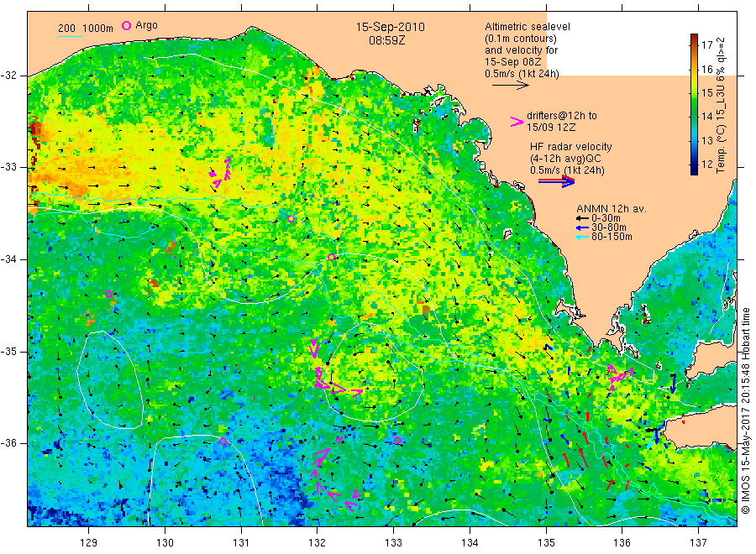Viewport: 756px width, 554px height.
Task: Click the 15/09 12Z text
Action: (x=550, y=128)
